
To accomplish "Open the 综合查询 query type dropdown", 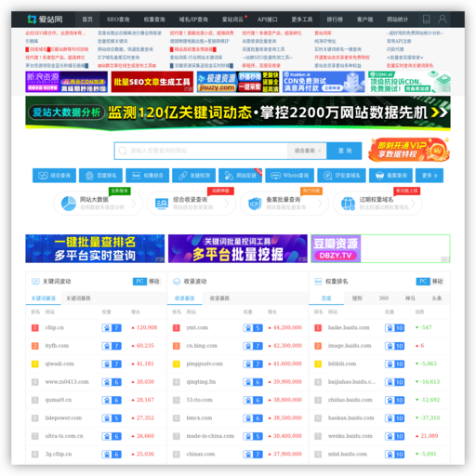I will tap(308, 151).
